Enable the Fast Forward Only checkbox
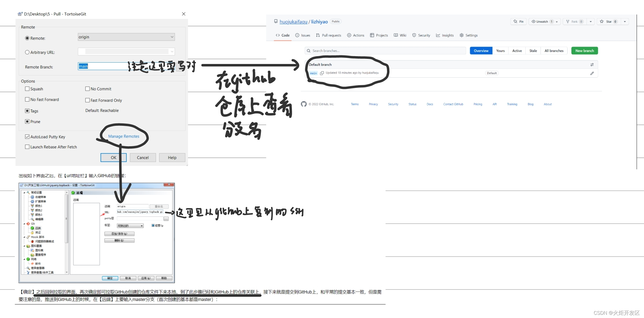Image resolution: width=644 pixels, height=318 pixels. coord(87,100)
